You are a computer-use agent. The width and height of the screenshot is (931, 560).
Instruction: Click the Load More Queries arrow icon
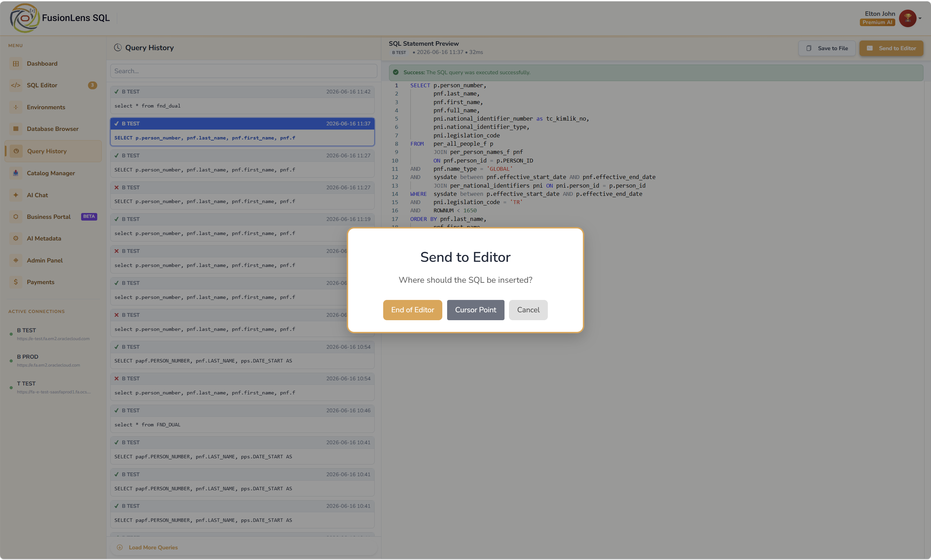120,548
